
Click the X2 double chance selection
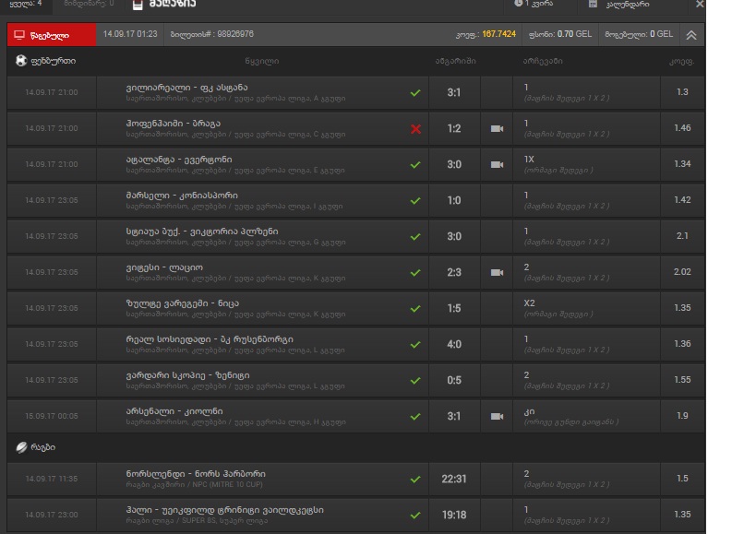529,303
